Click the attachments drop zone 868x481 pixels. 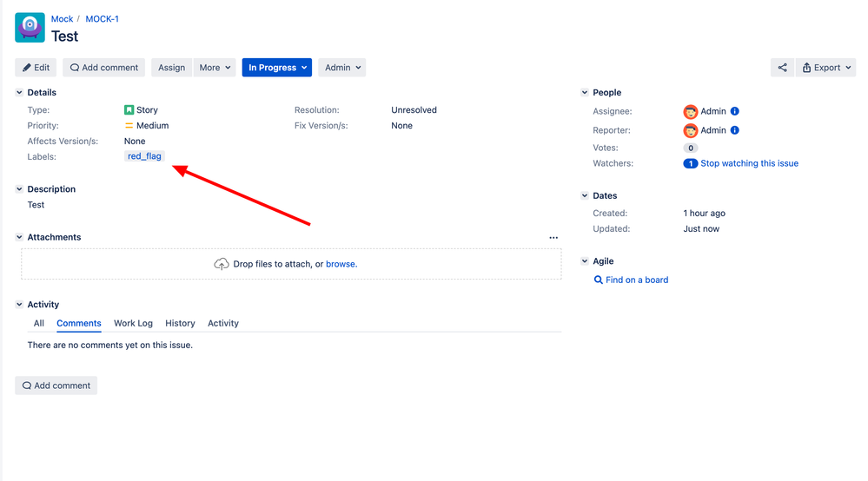click(x=291, y=264)
